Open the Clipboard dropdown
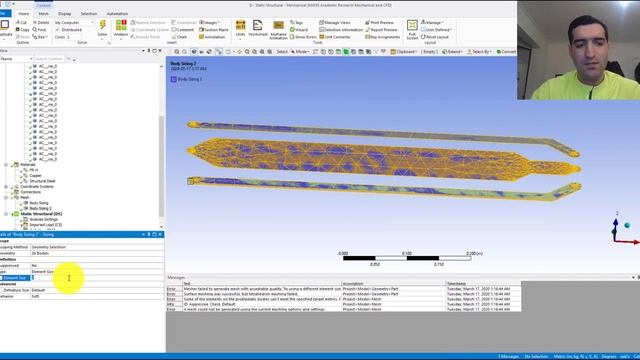Viewport: 640px width, 360px height. (404, 52)
